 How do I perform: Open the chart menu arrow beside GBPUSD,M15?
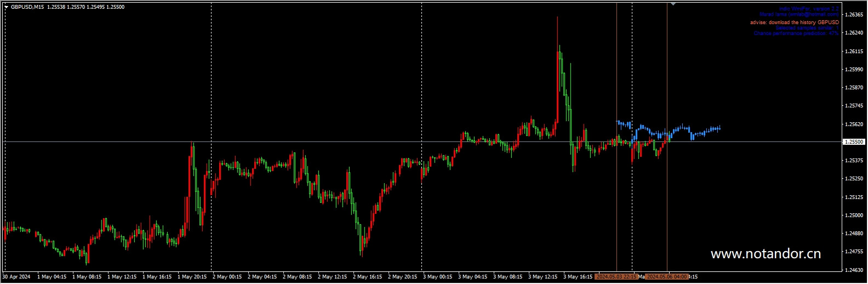click(x=6, y=7)
